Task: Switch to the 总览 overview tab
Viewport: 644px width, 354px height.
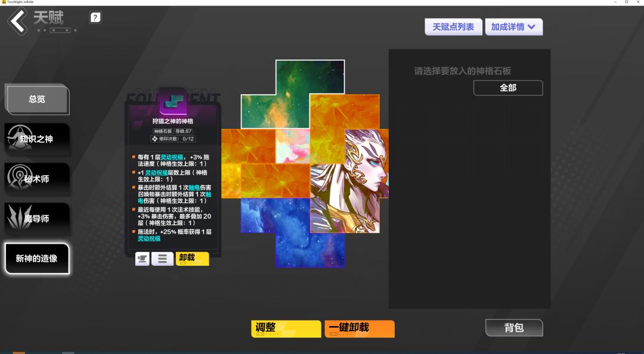Action: point(37,99)
